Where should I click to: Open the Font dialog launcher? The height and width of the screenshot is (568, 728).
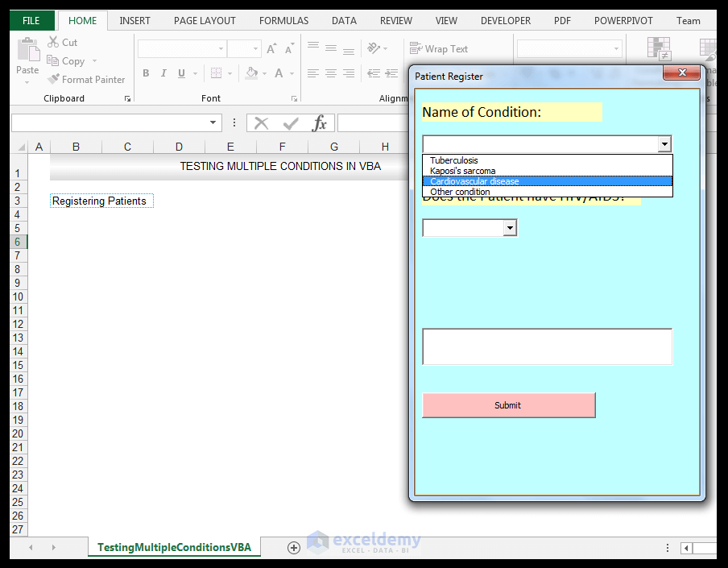click(x=294, y=98)
